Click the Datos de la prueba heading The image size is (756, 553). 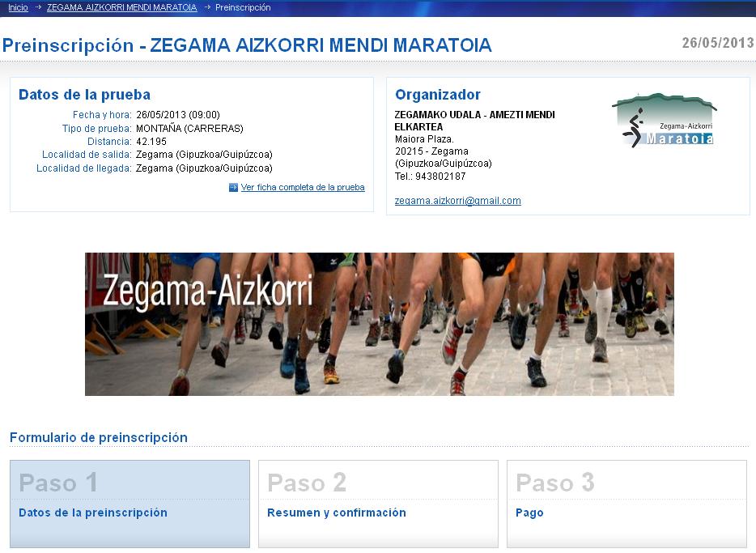84,95
